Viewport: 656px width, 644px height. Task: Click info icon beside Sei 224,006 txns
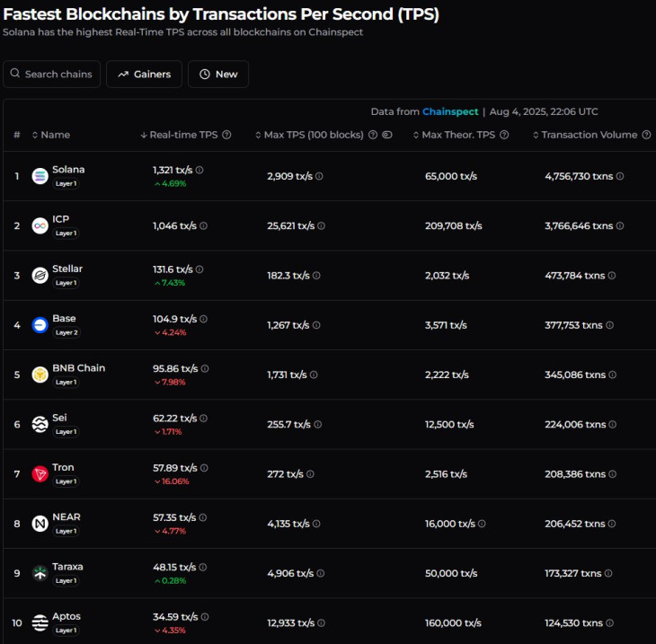click(x=613, y=424)
